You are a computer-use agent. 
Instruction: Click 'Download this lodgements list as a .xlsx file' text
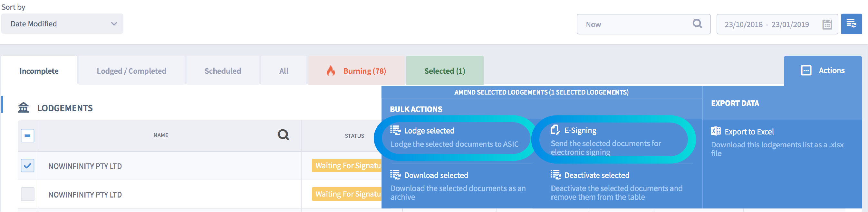click(x=777, y=149)
